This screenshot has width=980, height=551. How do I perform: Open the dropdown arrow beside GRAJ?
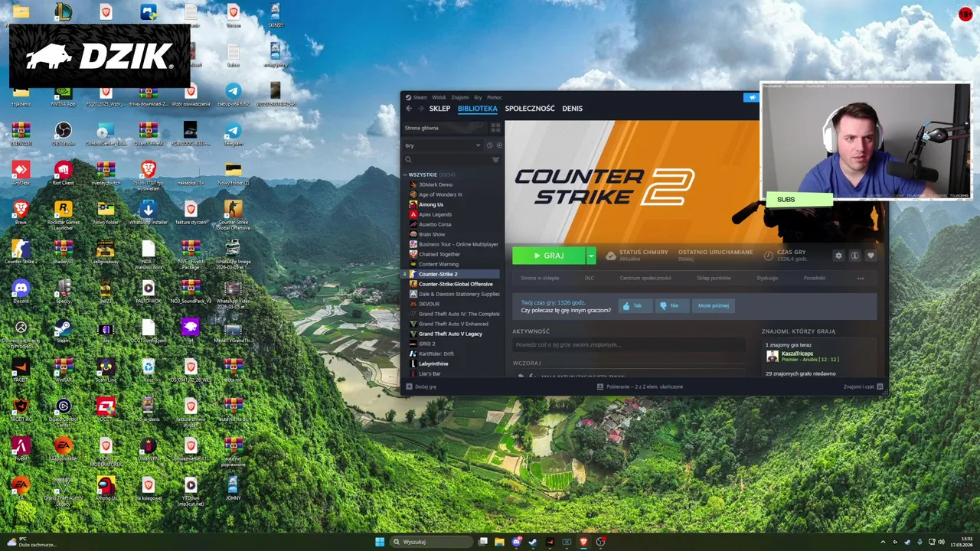tap(591, 256)
